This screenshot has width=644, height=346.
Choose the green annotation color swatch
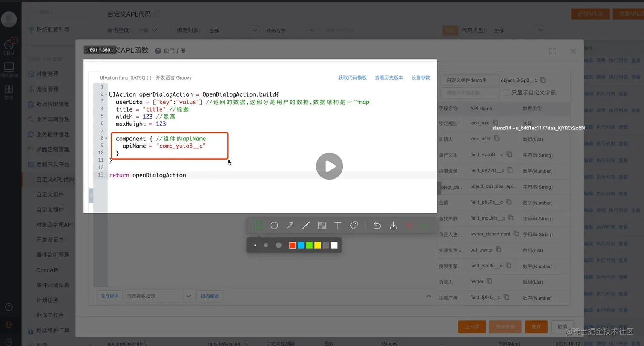309,245
